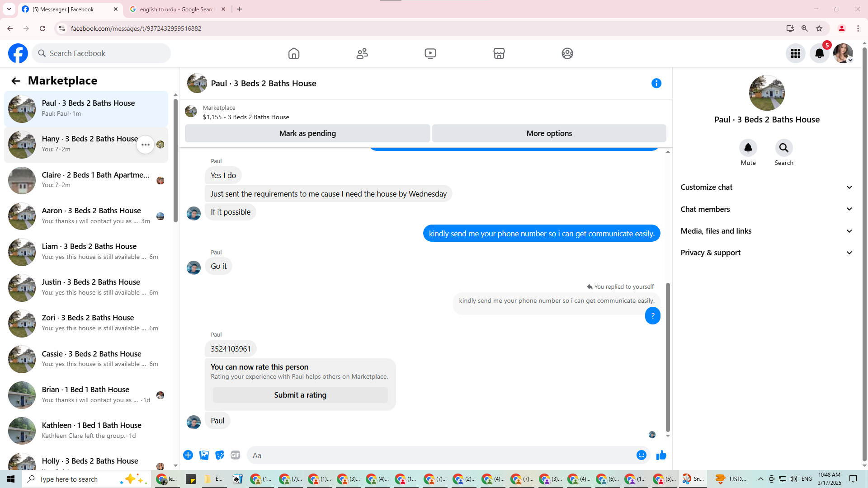The height and width of the screenshot is (488, 868).
Task: Switch to english to urdu Google Search tab
Action: tap(177, 9)
